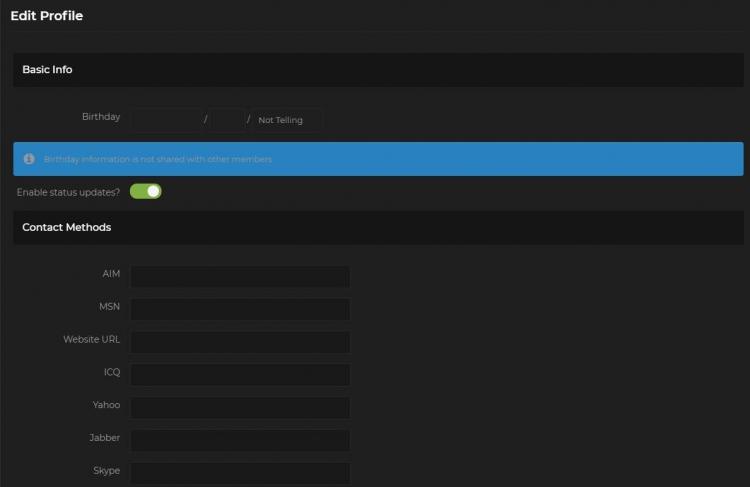Screen dimensions: 750x487
Task: Focus the Jabber input field
Action: (240, 440)
